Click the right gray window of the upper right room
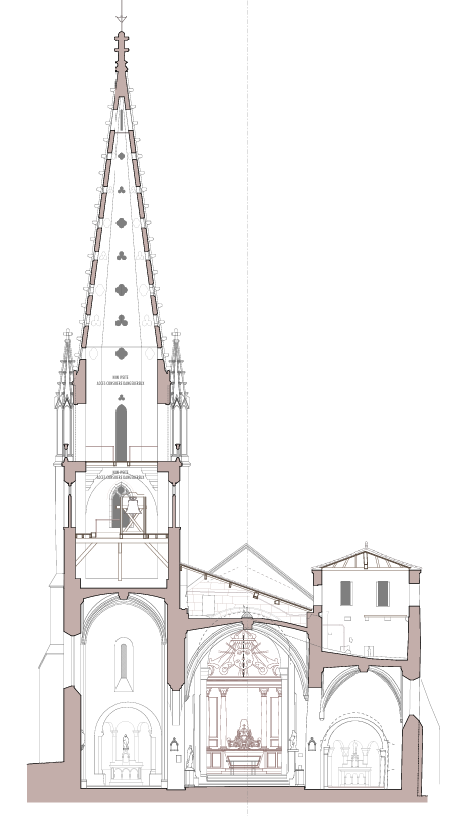Viewport: 464px width, 816px height. coord(383,593)
